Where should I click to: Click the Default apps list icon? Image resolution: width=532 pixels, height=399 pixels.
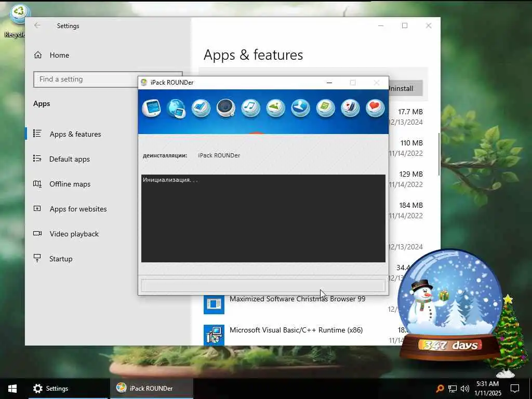tap(37, 158)
